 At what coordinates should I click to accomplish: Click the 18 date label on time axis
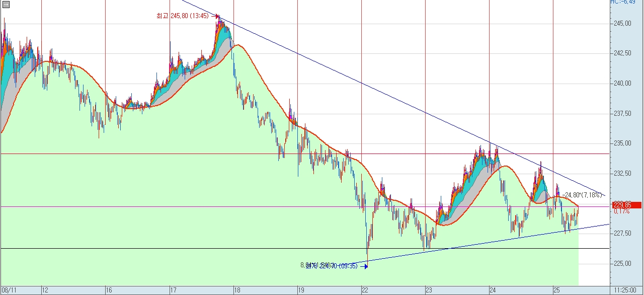click(237, 290)
